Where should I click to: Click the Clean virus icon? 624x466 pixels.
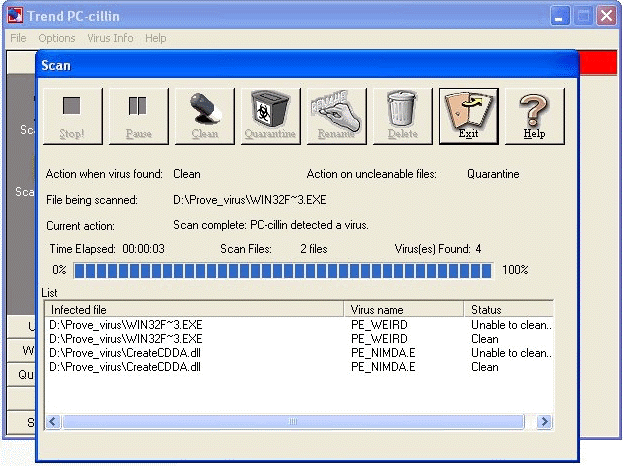click(204, 116)
